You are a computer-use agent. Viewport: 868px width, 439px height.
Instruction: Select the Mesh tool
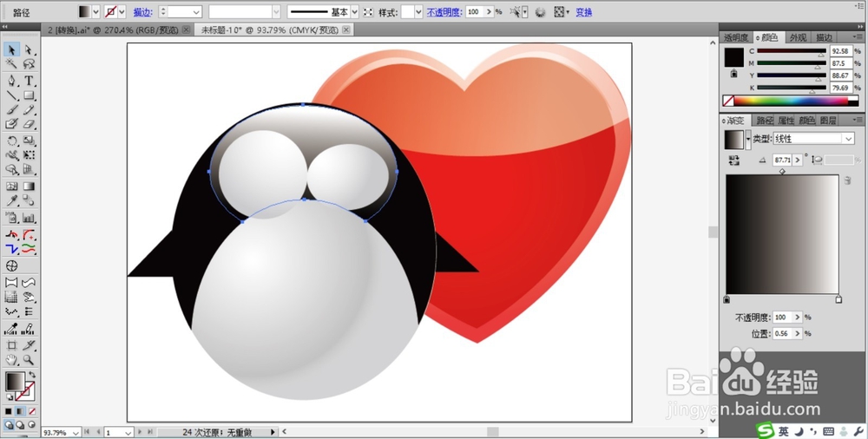pos(11,187)
